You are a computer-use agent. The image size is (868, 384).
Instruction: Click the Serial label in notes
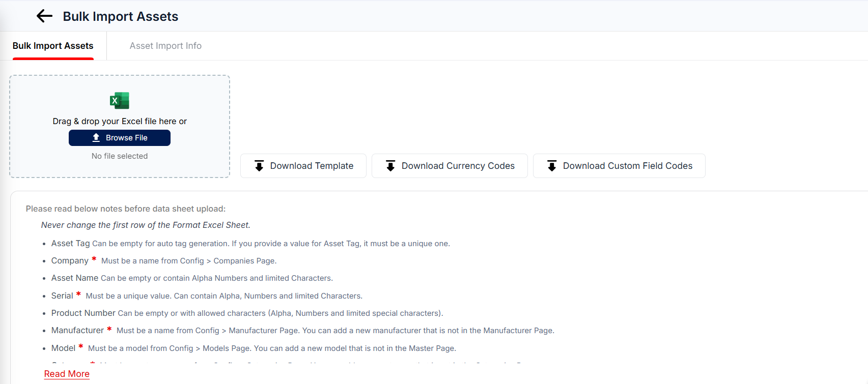coord(62,296)
